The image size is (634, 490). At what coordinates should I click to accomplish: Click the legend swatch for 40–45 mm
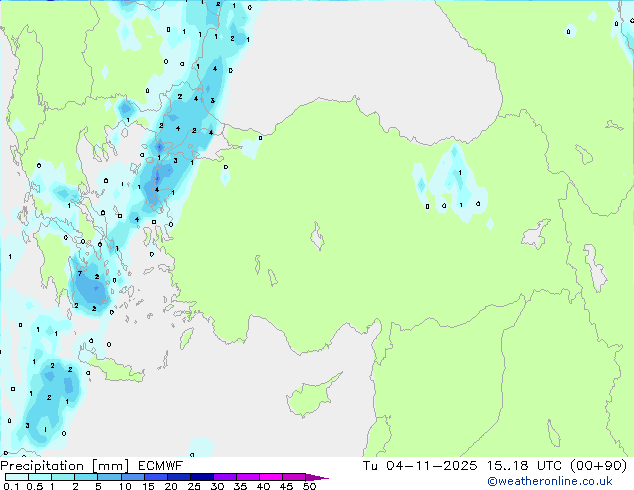[x=271, y=477]
